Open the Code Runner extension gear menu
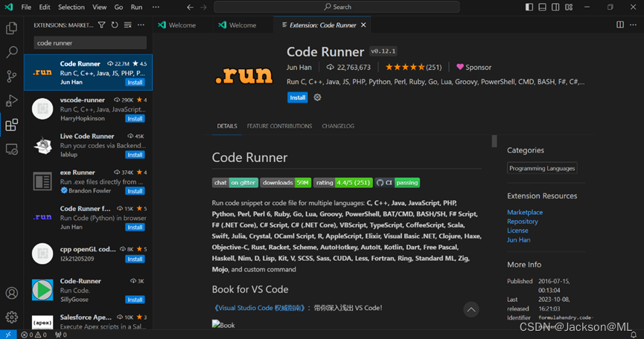Image resolution: width=644 pixels, height=339 pixels. click(317, 97)
